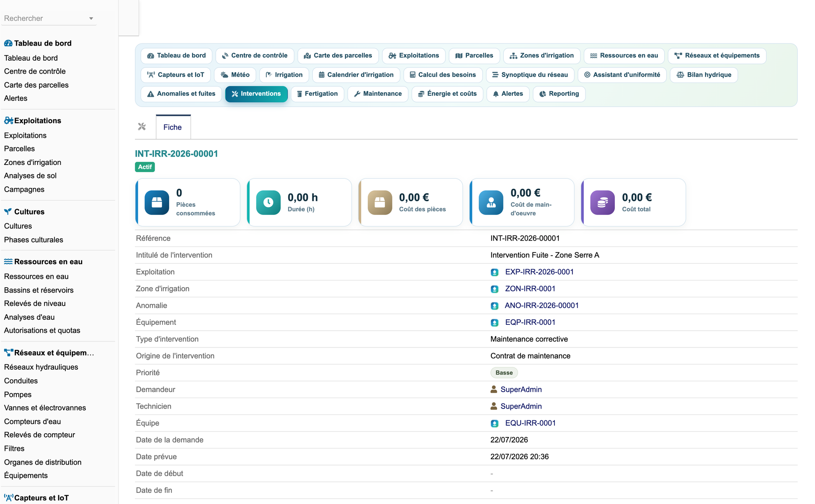Viewport: 815px width, 504px height.
Task: Open Centre de contrôle toolbar button
Action: coord(255,56)
